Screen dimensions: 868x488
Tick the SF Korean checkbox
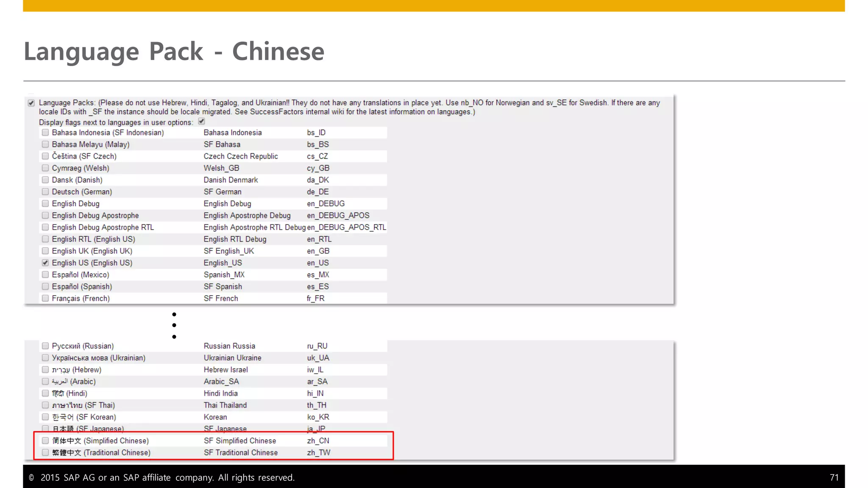tap(45, 417)
